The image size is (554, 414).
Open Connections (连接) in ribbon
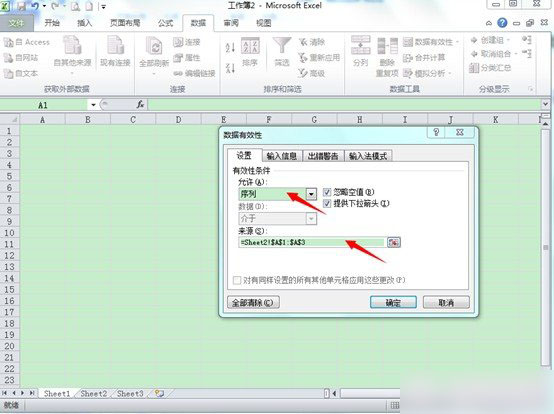coord(187,42)
